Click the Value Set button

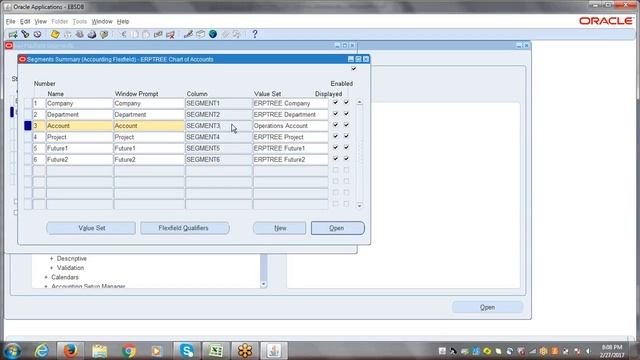point(91,228)
